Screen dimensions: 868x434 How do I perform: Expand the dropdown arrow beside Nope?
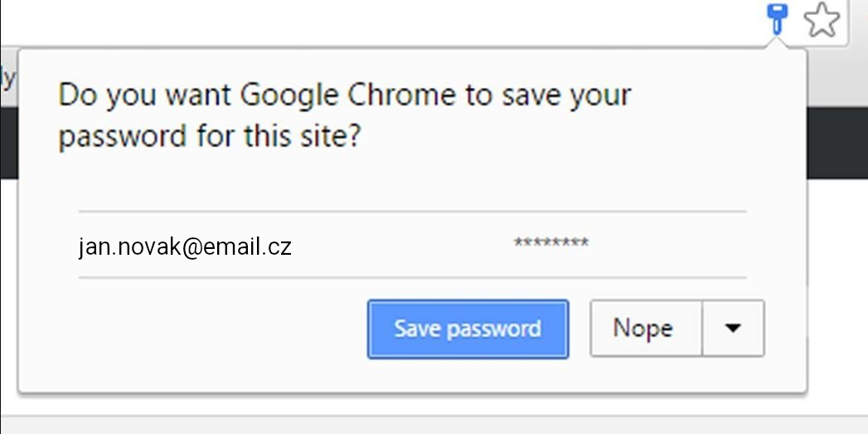click(733, 329)
